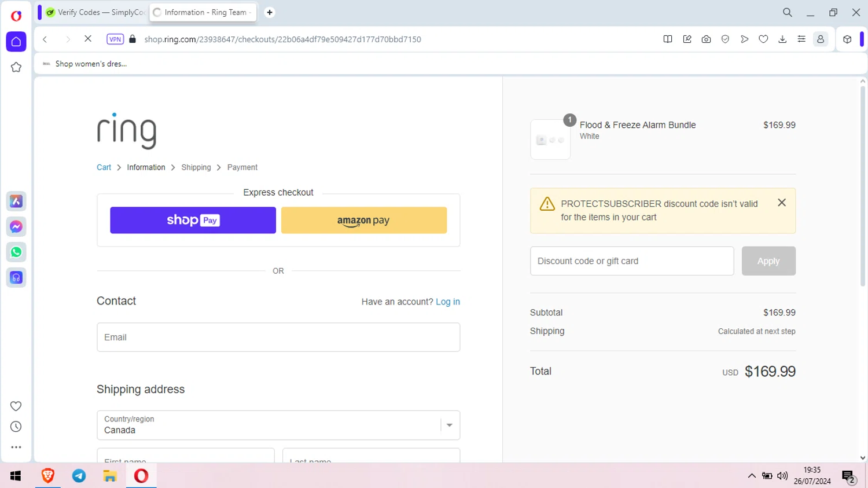Dismiss the discount code warning
The height and width of the screenshot is (488, 868).
point(782,203)
